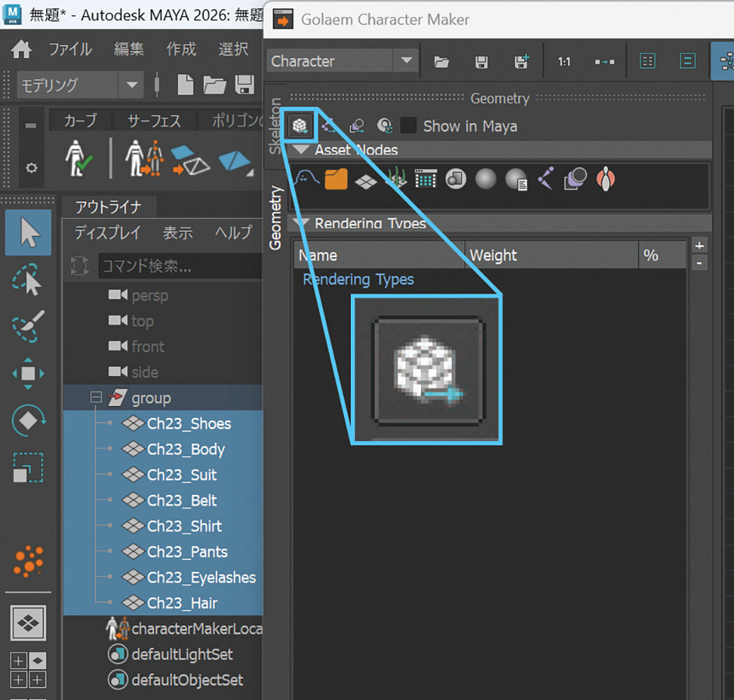Click the import selected geometry cube icon
Viewport: 734px width, 700px height.
(x=300, y=126)
